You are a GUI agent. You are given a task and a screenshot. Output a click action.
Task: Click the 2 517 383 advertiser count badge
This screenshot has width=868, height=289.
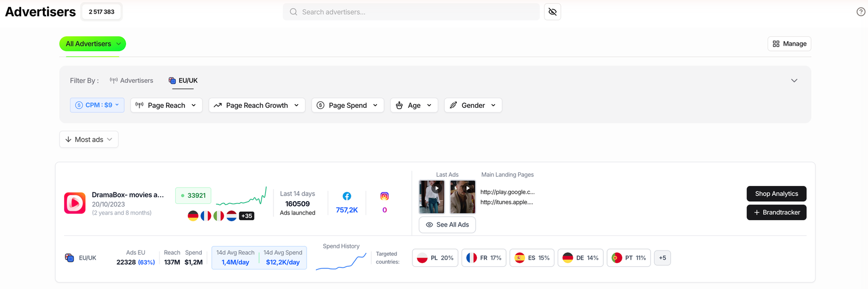[x=101, y=12]
